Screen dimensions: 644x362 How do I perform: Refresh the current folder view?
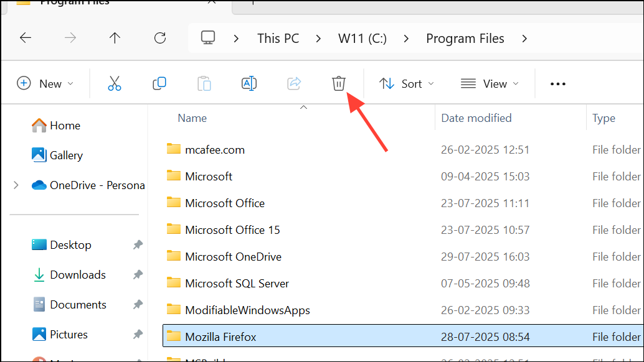click(160, 38)
